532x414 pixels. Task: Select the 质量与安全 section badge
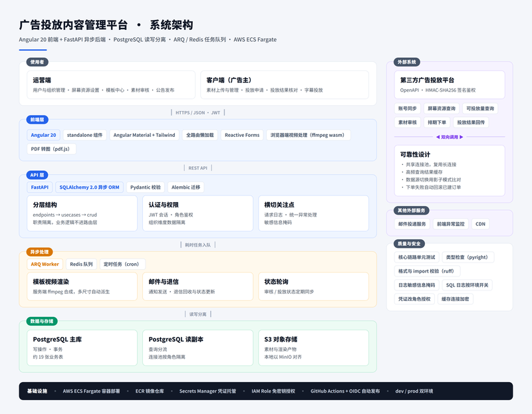point(409,244)
